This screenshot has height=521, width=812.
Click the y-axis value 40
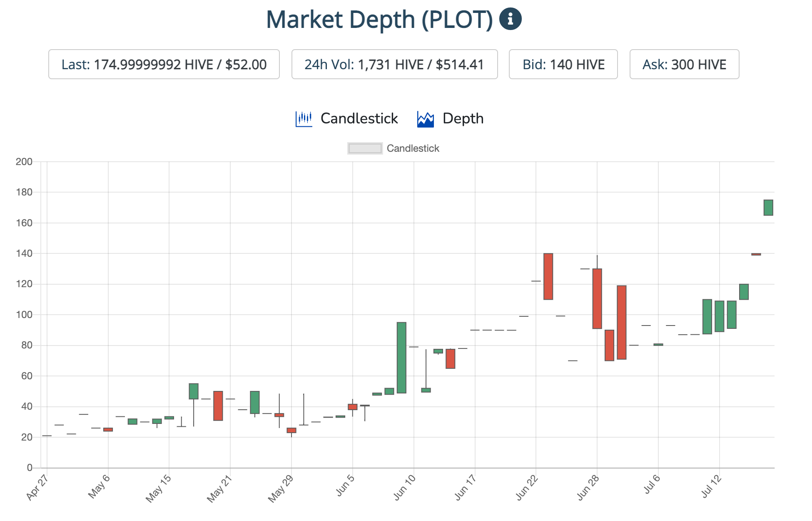click(27, 406)
